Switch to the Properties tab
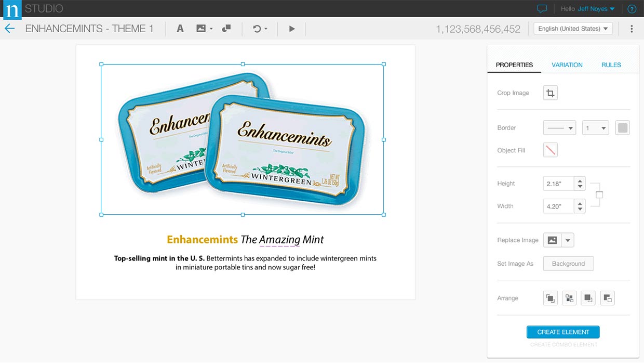This screenshot has height=363, width=644. 514,65
